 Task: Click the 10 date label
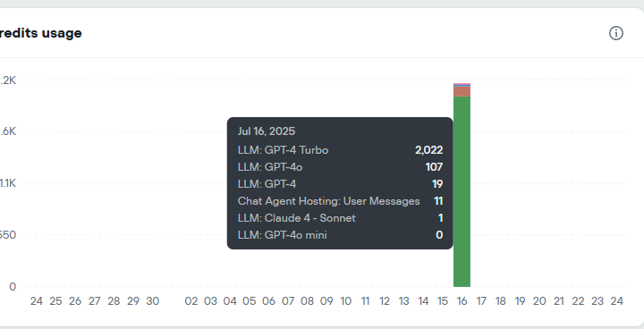coord(346,301)
